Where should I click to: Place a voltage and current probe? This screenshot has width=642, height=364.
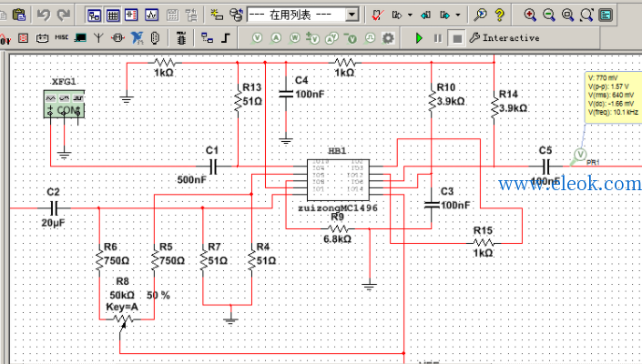point(331,38)
